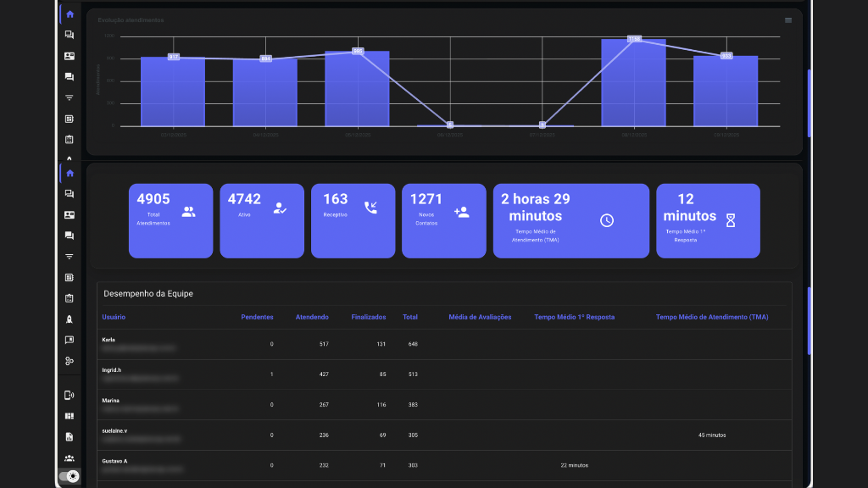The width and height of the screenshot is (868, 488).
Task: Toggle dark mode with the sun icon
Action: [x=73, y=476]
